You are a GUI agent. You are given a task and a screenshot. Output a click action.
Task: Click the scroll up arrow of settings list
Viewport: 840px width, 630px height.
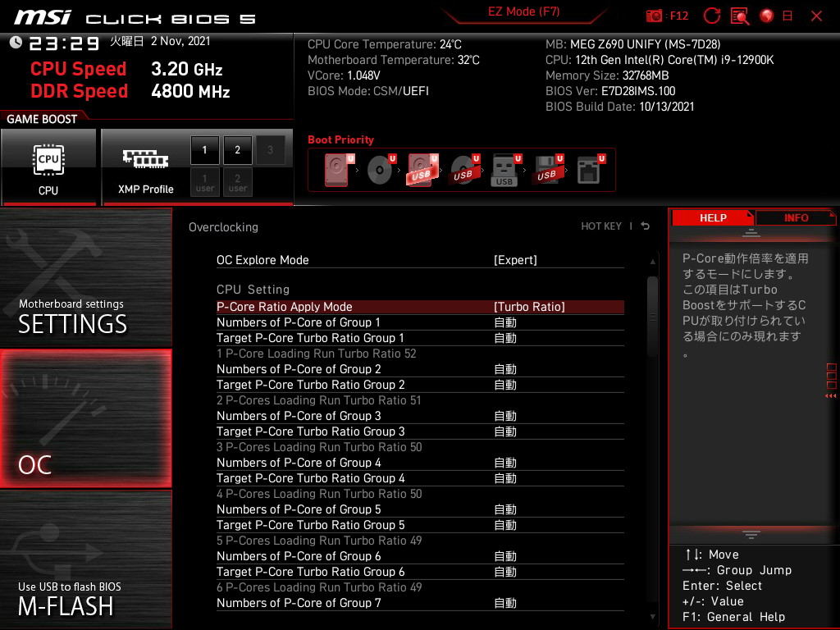(652, 262)
